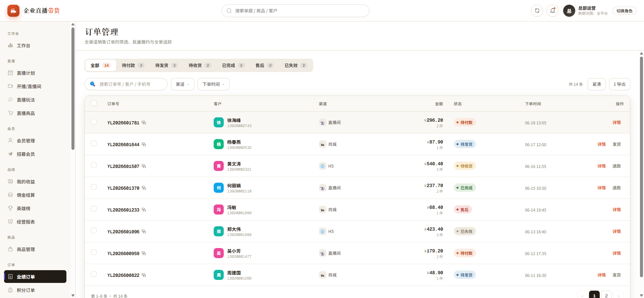Click the 周建国 customer avatar
Screen dimensions: 644x298
coord(219,275)
